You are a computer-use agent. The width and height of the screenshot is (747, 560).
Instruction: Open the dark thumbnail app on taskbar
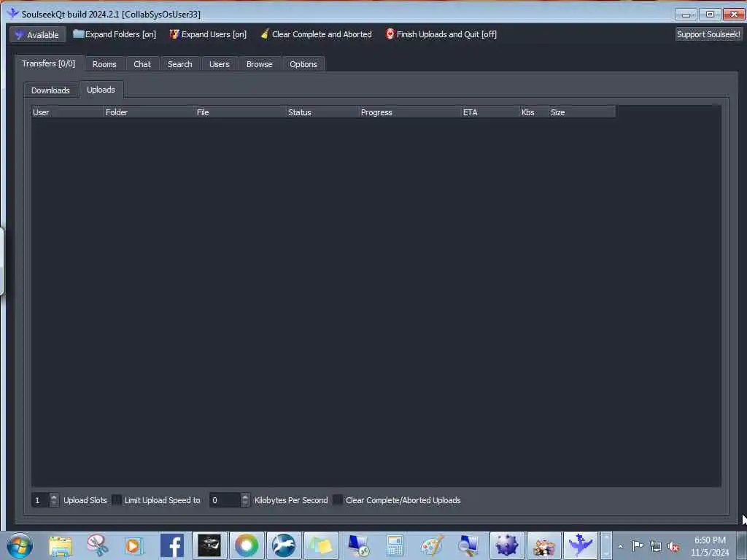click(209, 545)
